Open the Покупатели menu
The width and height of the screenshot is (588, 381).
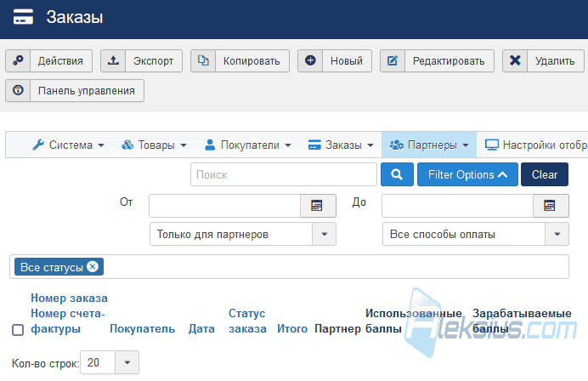point(248,145)
